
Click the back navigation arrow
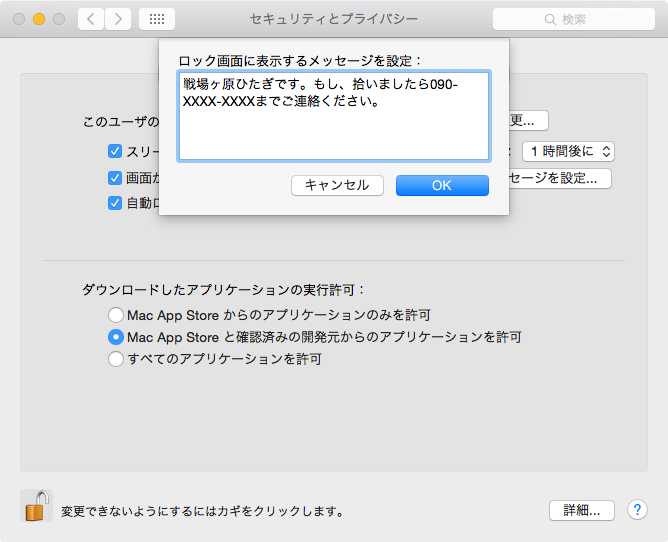(x=91, y=19)
